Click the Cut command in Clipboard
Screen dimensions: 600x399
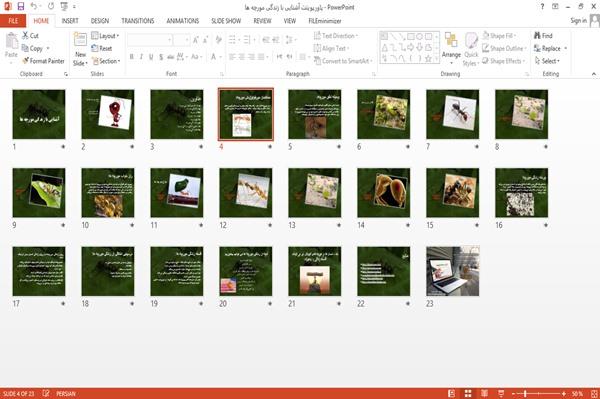point(30,36)
